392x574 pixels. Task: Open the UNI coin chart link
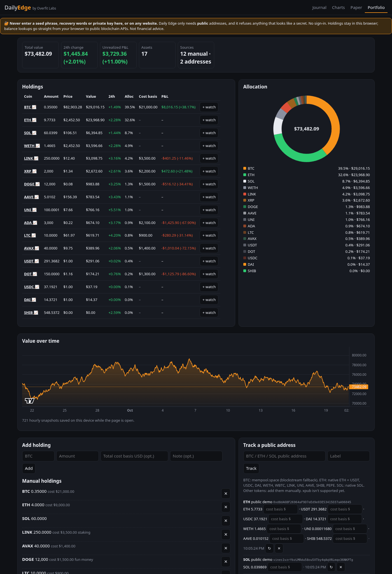(30, 210)
